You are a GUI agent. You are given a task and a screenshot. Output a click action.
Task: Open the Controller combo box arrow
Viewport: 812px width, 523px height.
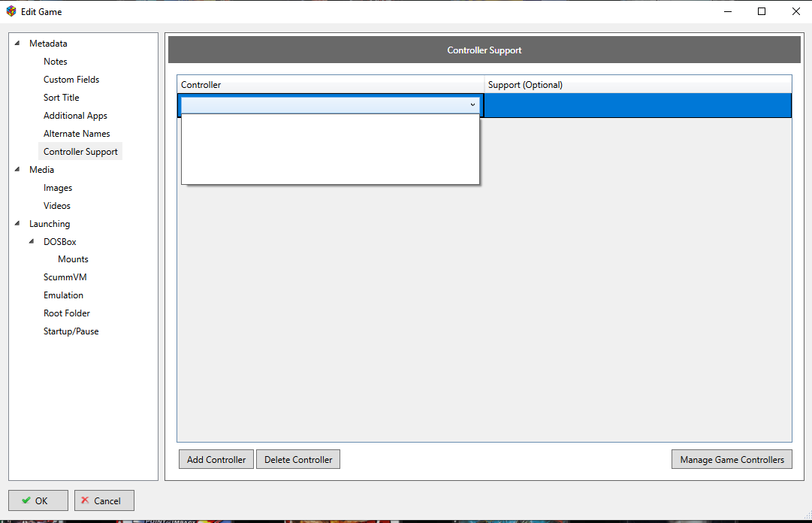tap(472, 104)
